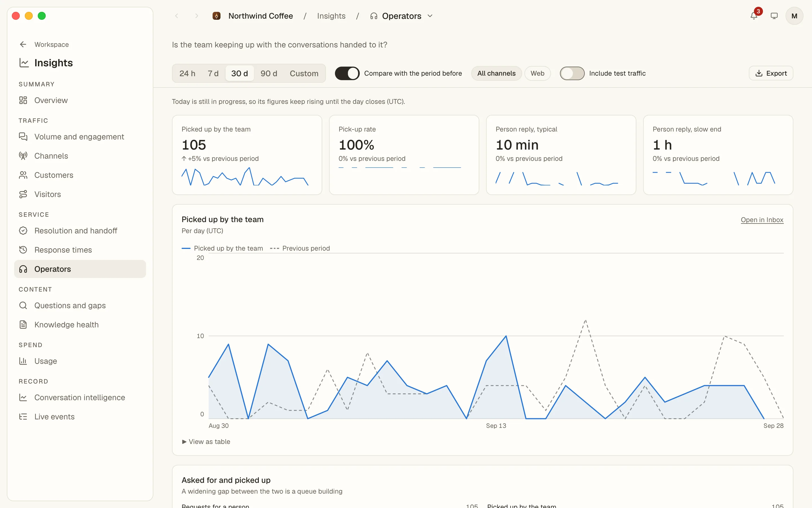Click the Pick-up rate 100% card
This screenshot has height=508, width=812.
point(404,155)
